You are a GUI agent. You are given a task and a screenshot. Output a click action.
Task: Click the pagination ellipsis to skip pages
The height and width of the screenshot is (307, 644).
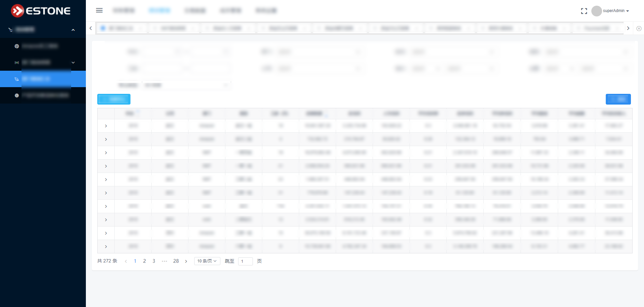tap(164, 261)
